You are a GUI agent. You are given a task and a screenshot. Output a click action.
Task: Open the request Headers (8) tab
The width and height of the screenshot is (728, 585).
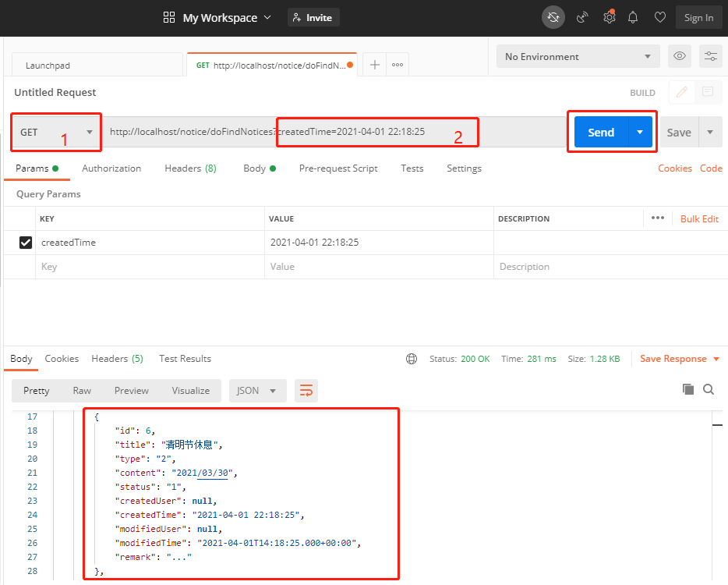tap(190, 168)
